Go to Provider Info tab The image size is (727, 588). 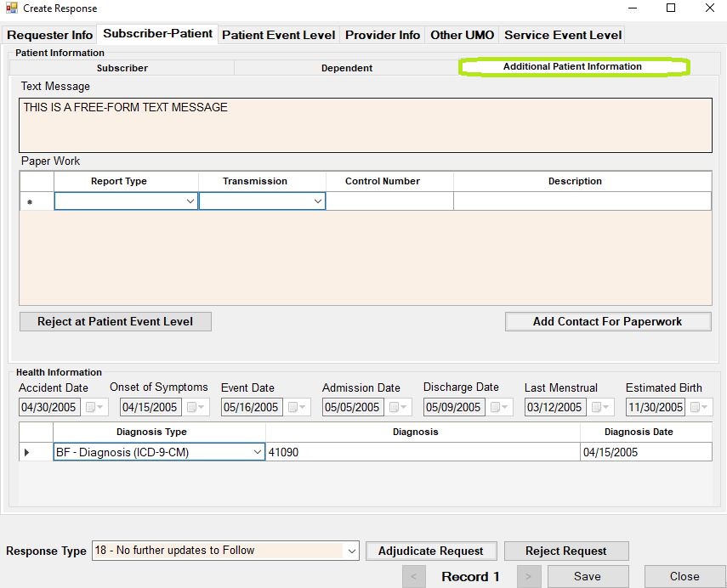click(x=383, y=35)
